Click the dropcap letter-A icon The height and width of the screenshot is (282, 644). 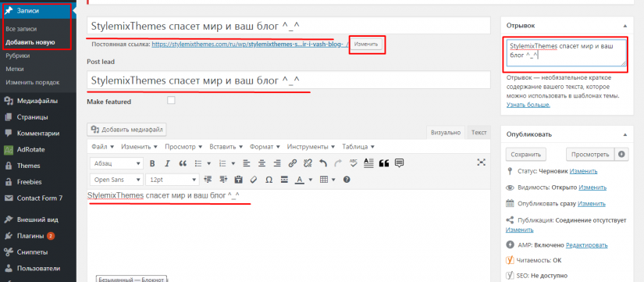[368, 163]
